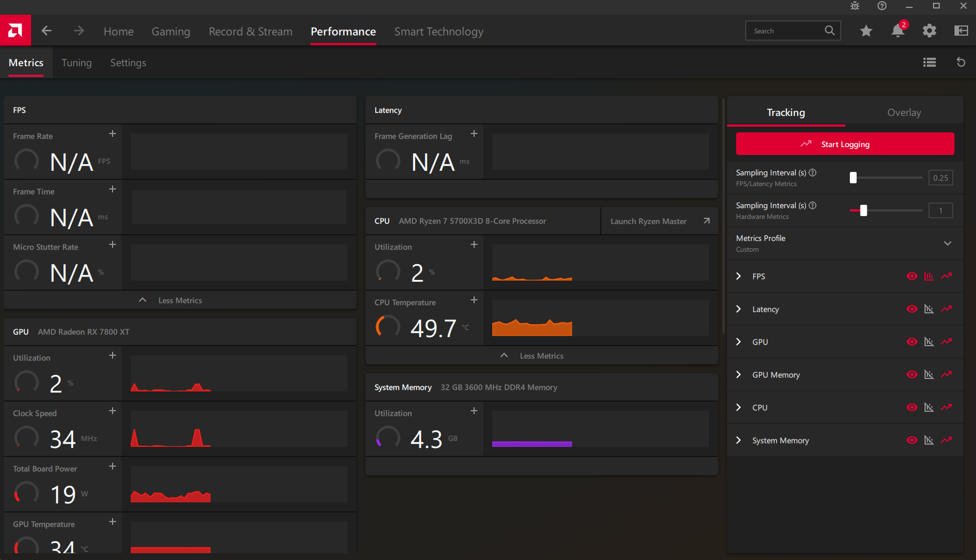Image resolution: width=976 pixels, height=560 pixels.
Task: Add Frame Time metric with plus icon
Action: click(x=113, y=189)
